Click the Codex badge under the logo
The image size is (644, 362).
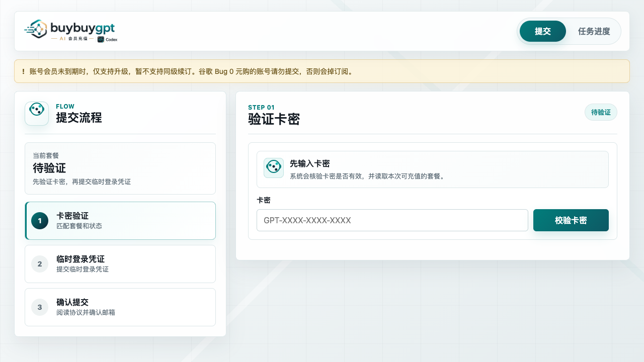[x=107, y=39]
